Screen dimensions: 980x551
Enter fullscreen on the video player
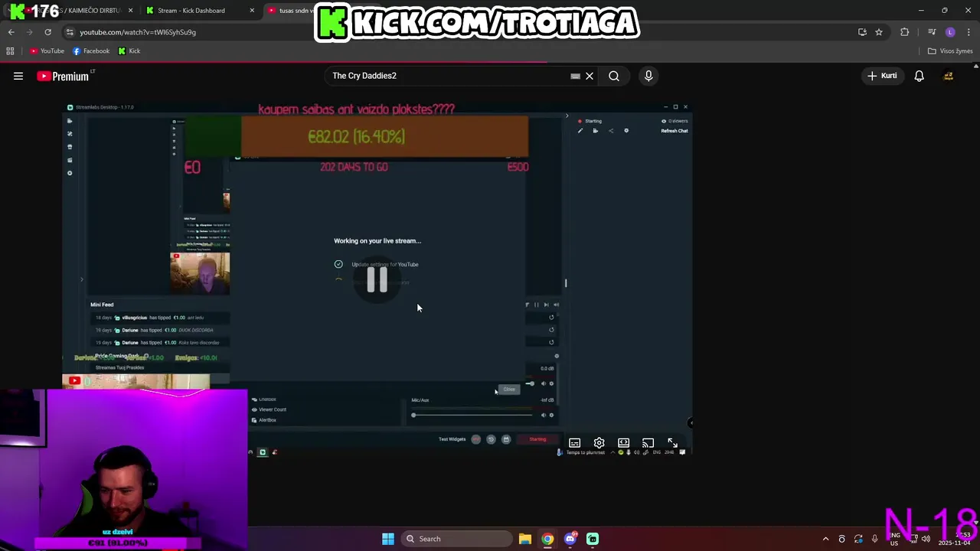click(673, 443)
